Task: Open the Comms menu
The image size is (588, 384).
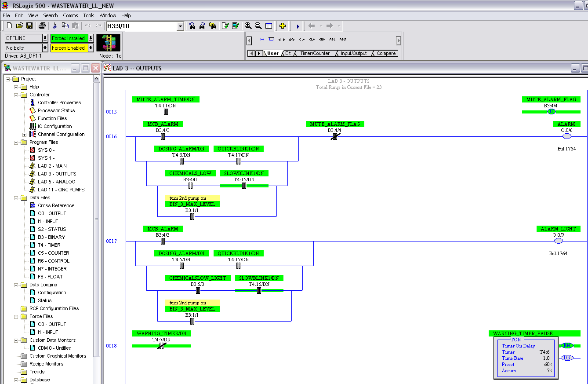Action: [x=70, y=15]
